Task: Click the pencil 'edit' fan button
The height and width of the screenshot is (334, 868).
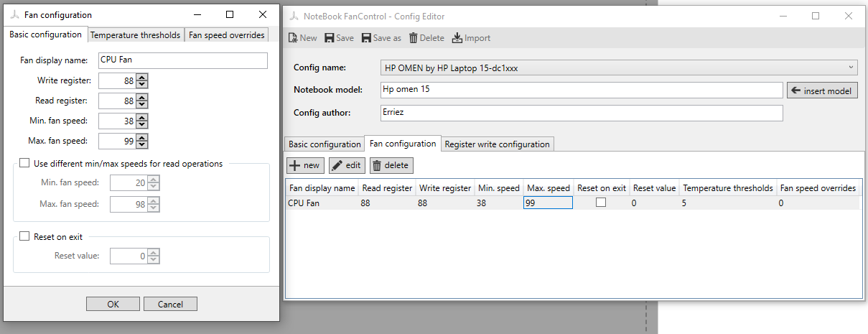Action: (x=347, y=165)
